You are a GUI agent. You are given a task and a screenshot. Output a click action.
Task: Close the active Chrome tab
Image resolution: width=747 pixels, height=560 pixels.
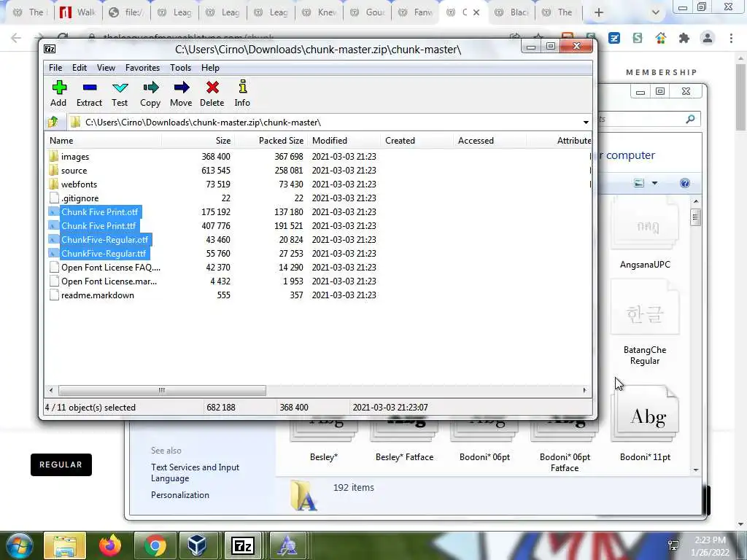(x=476, y=12)
